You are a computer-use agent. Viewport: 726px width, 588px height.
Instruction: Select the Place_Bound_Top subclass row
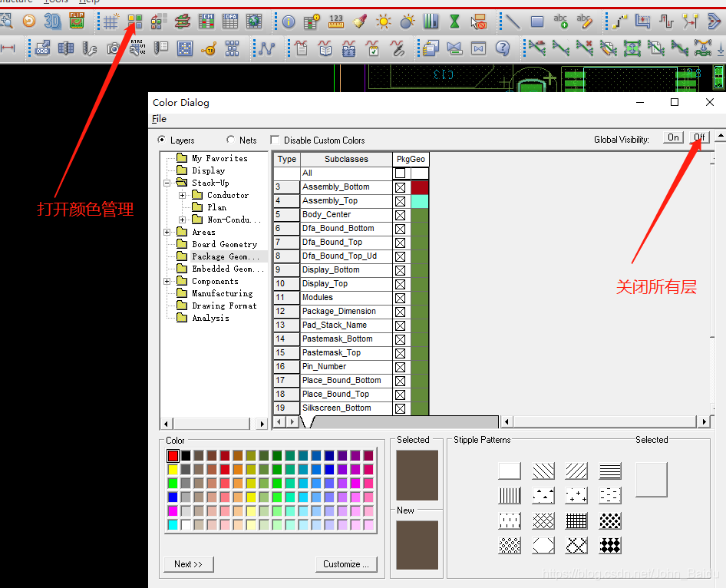[346, 395]
